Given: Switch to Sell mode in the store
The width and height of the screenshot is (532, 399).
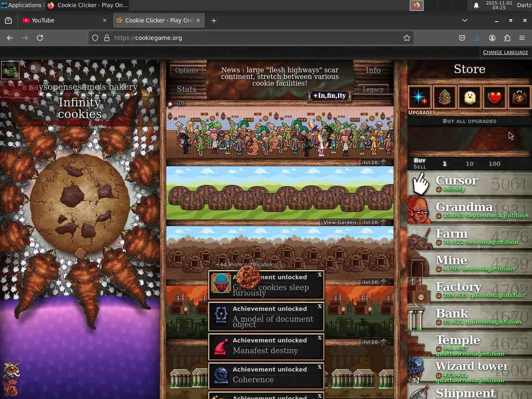Looking at the screenshot, I should coord(420,167).
